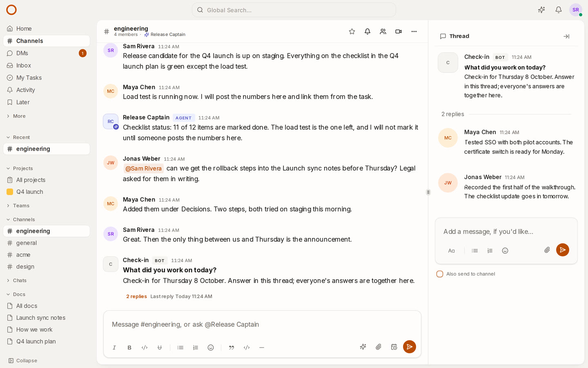Send the thread reply
The image size is (588, 368).
point(563,250)
